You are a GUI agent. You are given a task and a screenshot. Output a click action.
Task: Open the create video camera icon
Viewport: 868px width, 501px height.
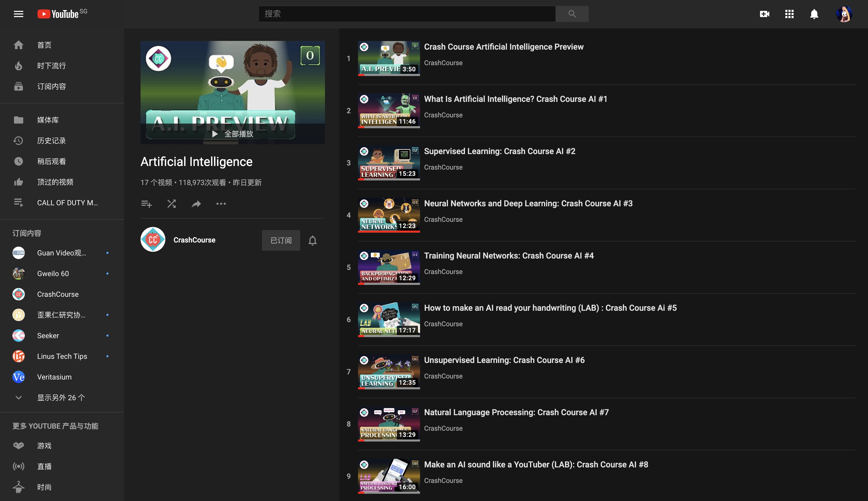(x=764, y=14)
